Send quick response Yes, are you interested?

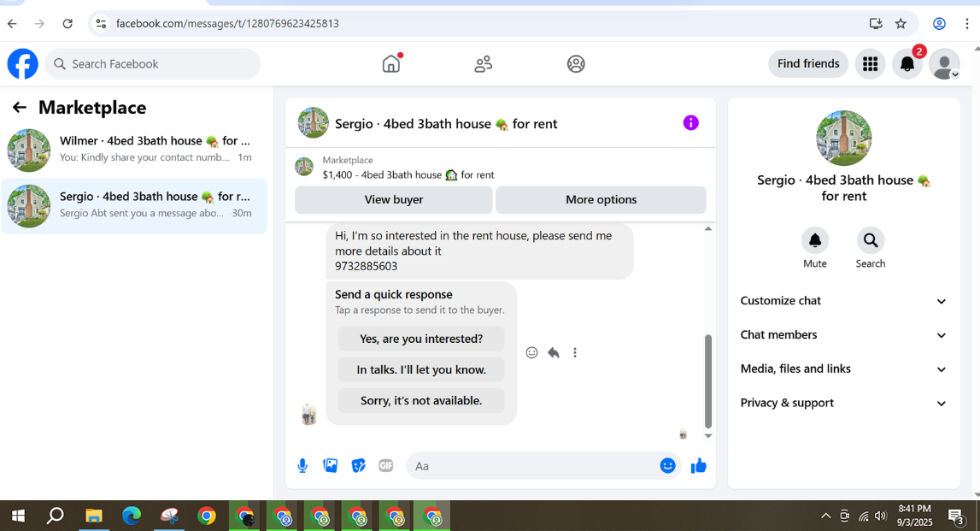point(421,339)
